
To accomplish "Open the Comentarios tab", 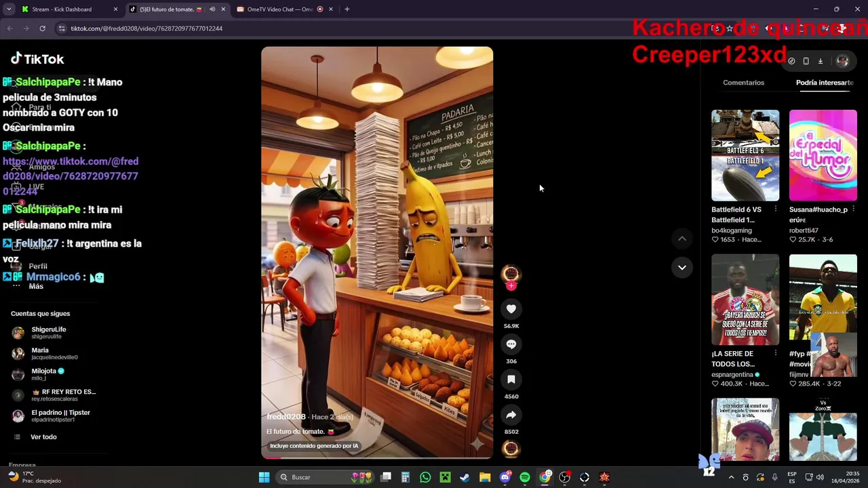I will (x=743, y=83).
